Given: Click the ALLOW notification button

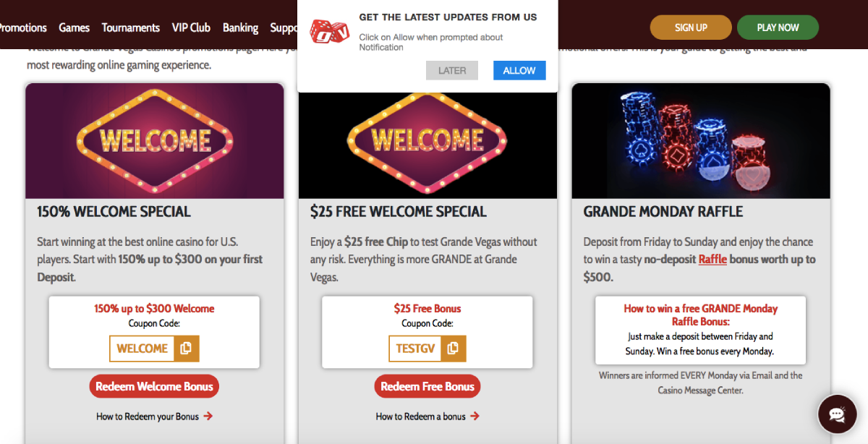Looking at the screenshot, I should pyautogui.click(x=519, y=70).
